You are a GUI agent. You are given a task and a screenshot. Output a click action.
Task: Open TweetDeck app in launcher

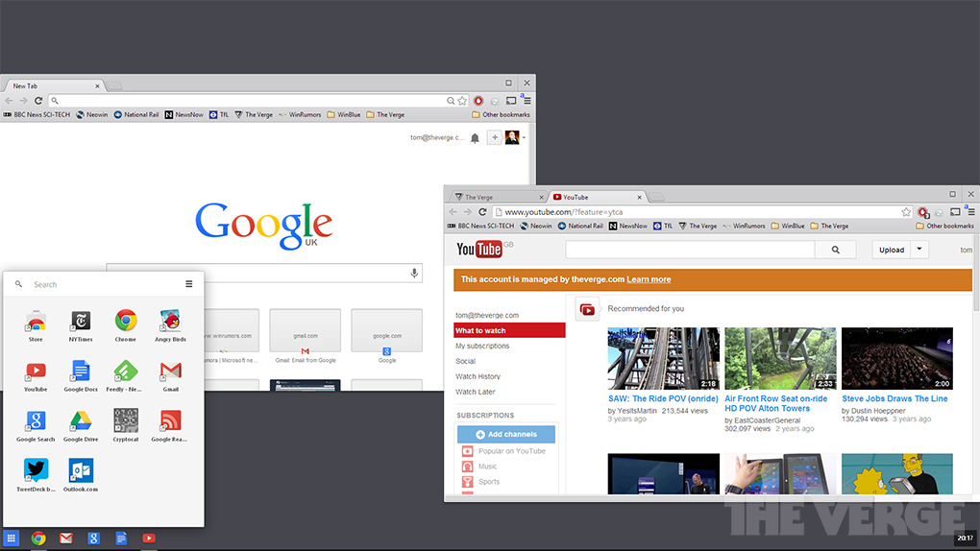[36, 475]
